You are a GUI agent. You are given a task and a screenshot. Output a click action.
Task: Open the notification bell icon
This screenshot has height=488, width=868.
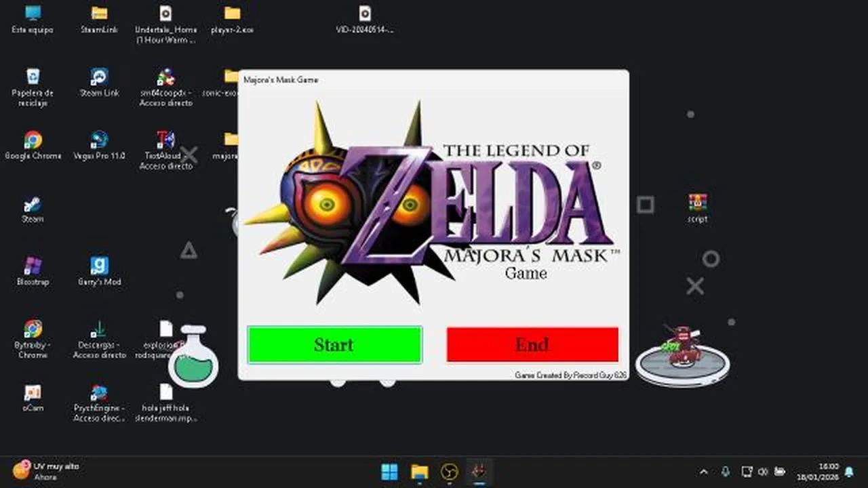tap(849, 472)
